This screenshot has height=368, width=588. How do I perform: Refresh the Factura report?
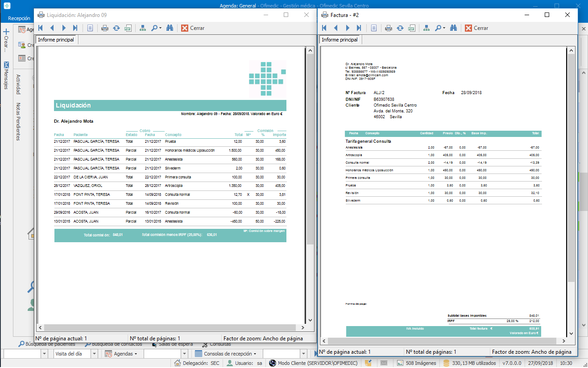pyautogui.click(x=400, y=28)
